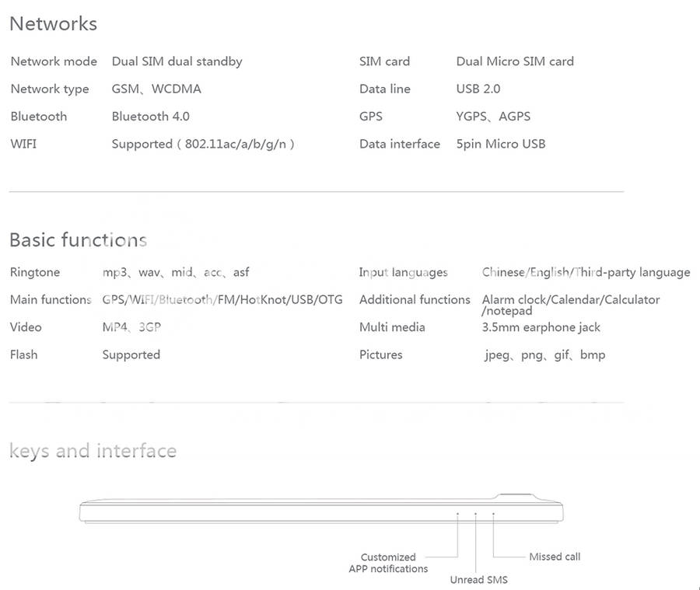
Task: Click the 'Bluetooth 4.0' specification value
Action: point(150,117)
